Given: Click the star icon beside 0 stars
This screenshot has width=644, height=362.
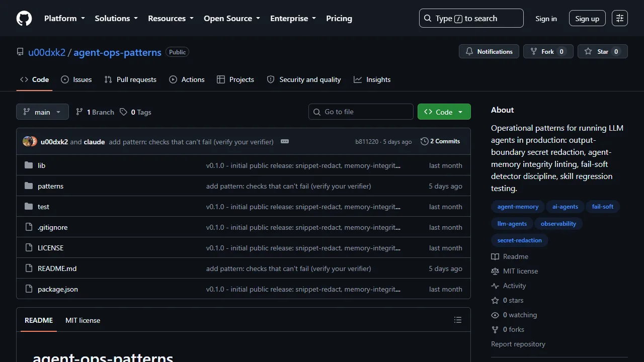Looking at the screenshot, I should [x=495, y=300].
